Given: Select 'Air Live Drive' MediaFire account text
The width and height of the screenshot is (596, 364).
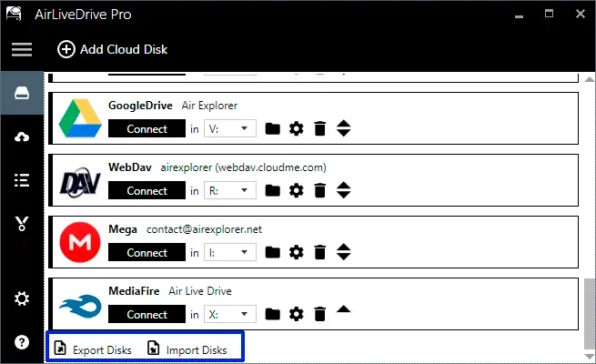Looking at the screenshot, I should [x=200, y=291].
